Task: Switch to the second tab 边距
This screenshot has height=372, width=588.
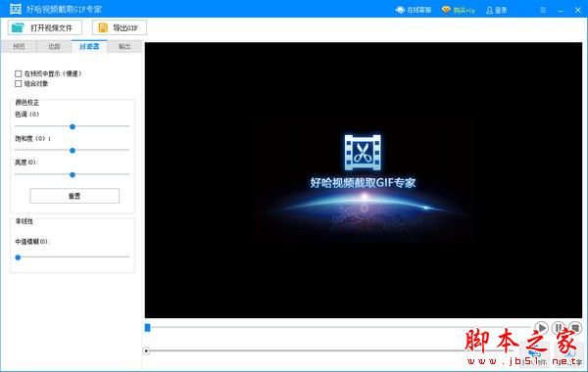Action: coord(54,46)
